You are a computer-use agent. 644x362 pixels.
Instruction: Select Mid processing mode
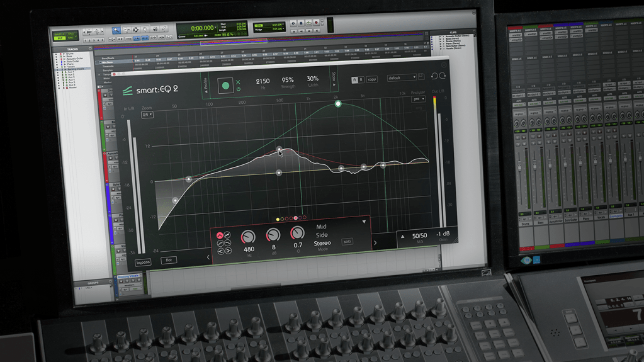[x=321, y=227]
